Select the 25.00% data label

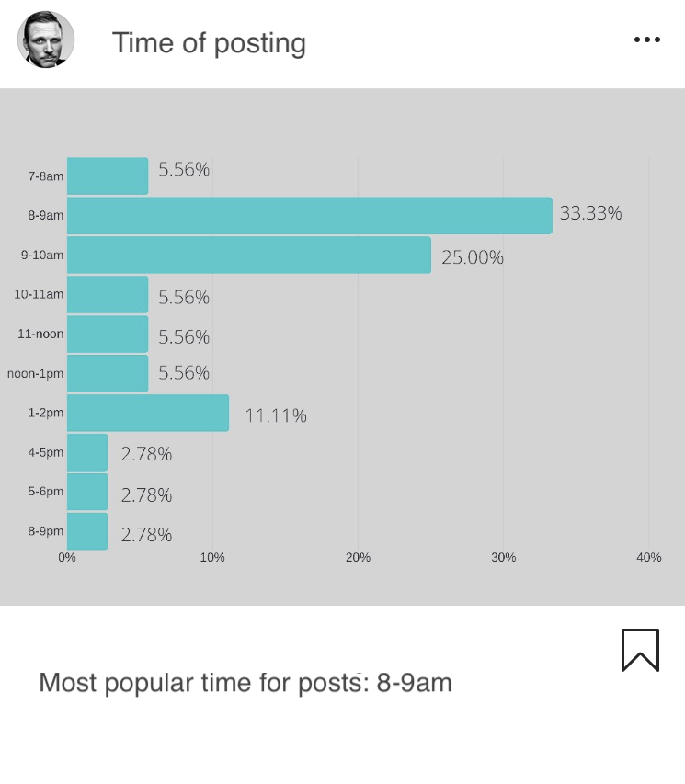473,257
